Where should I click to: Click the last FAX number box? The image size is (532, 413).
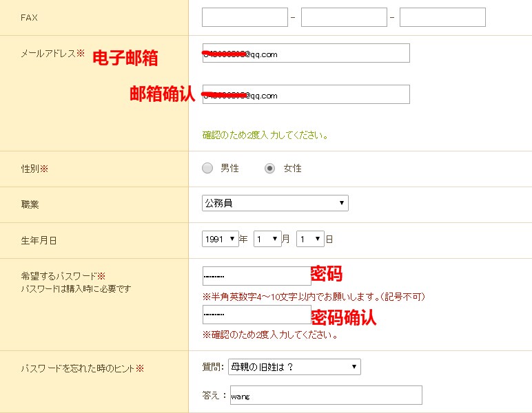[442, 17]
